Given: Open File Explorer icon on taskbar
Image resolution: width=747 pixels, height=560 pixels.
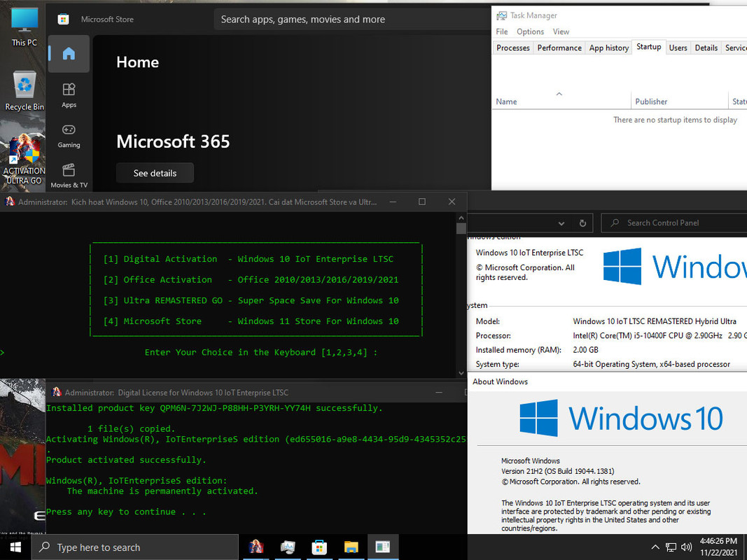Looking at the screenshot, I should tap(351, 547).
